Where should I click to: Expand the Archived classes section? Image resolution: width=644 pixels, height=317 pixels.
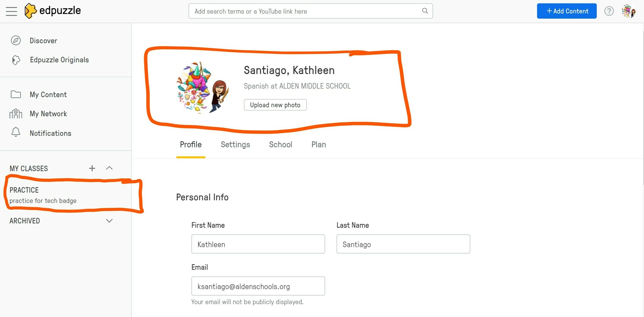pyautogui.click(x=109, y=221)
